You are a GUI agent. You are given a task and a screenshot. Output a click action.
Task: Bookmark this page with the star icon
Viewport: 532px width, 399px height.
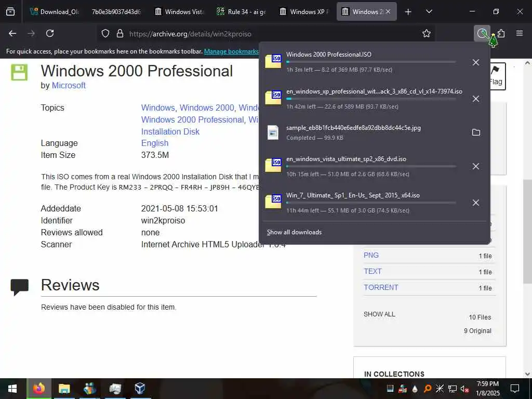(x=427, y=33)
